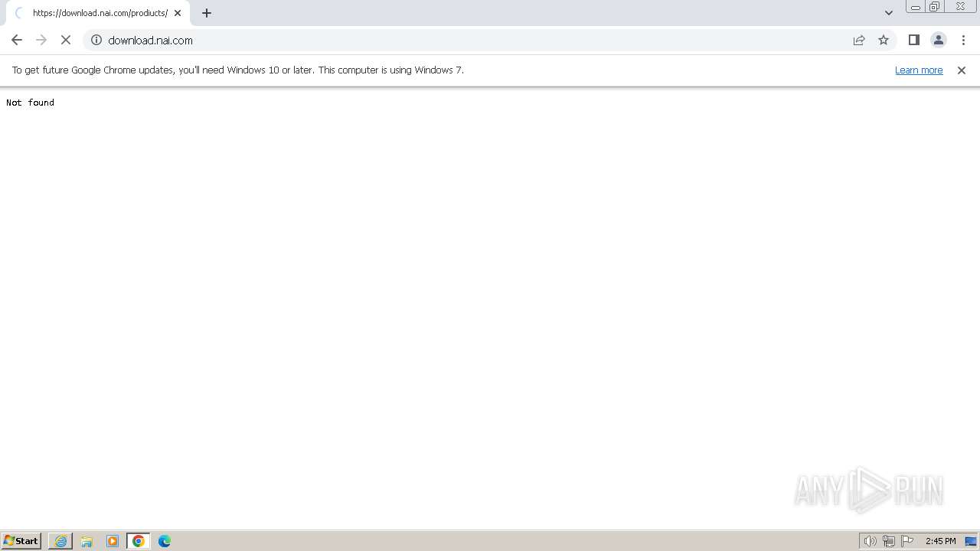The height and width of the screenshot is (551, 980).
Task: Bookmark this page with the star
Action: pos(884,40)
